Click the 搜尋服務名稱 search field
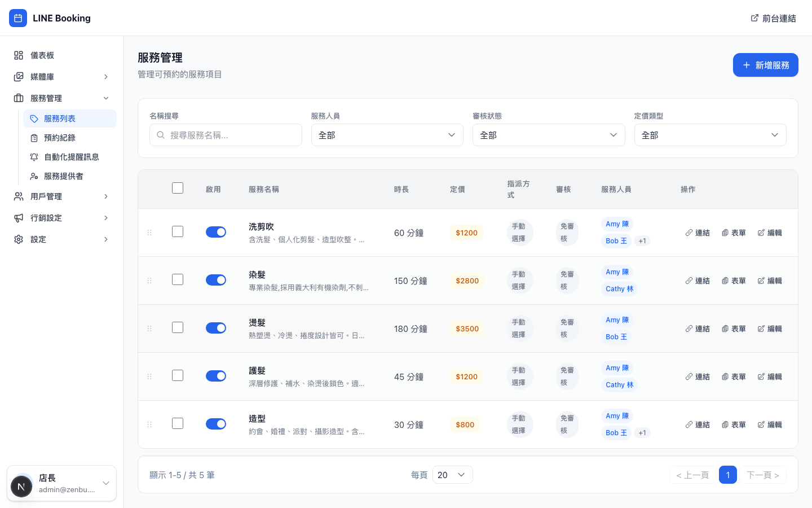Screen dimensions: 812x508 226,135
